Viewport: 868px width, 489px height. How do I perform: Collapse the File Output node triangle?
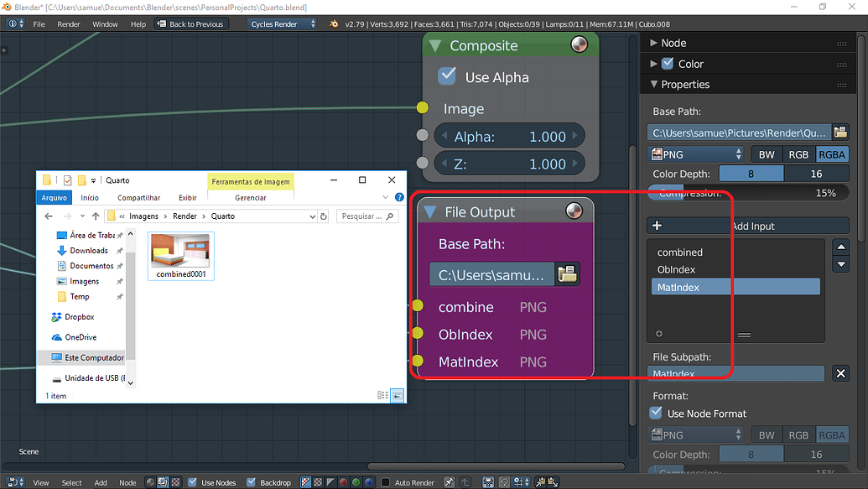tap(430, 212)
